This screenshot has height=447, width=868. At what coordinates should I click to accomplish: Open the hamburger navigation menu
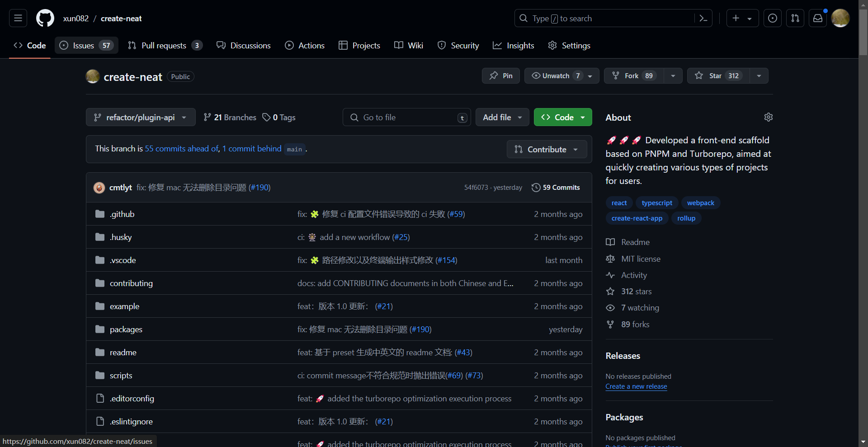[x=18, y=18]
